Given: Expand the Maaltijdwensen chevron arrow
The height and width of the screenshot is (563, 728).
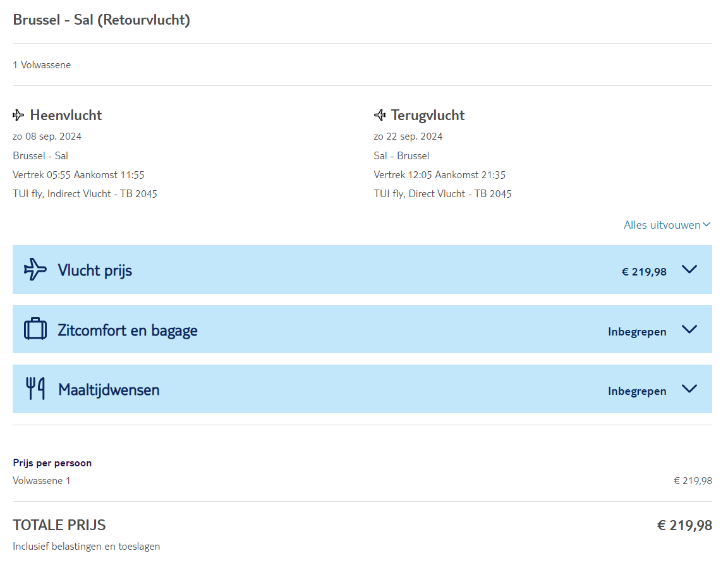Looking at the screenshot, I should [x=689, y=389].
